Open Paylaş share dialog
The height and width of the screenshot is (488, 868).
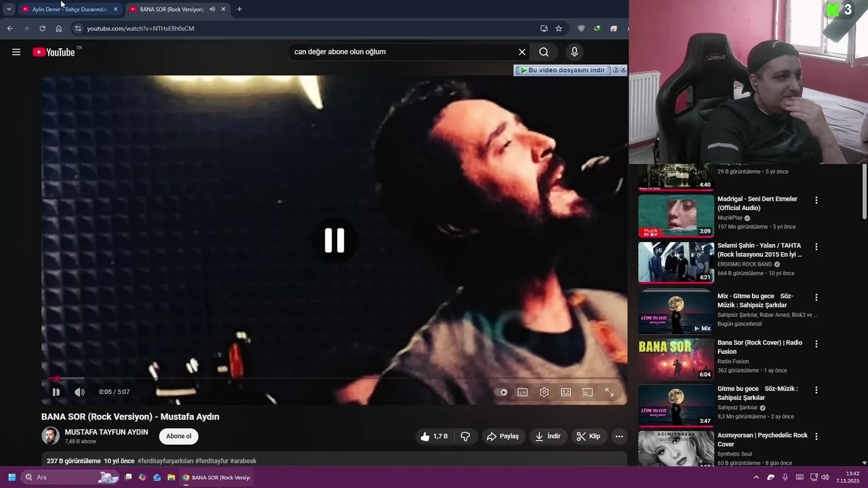502,436
